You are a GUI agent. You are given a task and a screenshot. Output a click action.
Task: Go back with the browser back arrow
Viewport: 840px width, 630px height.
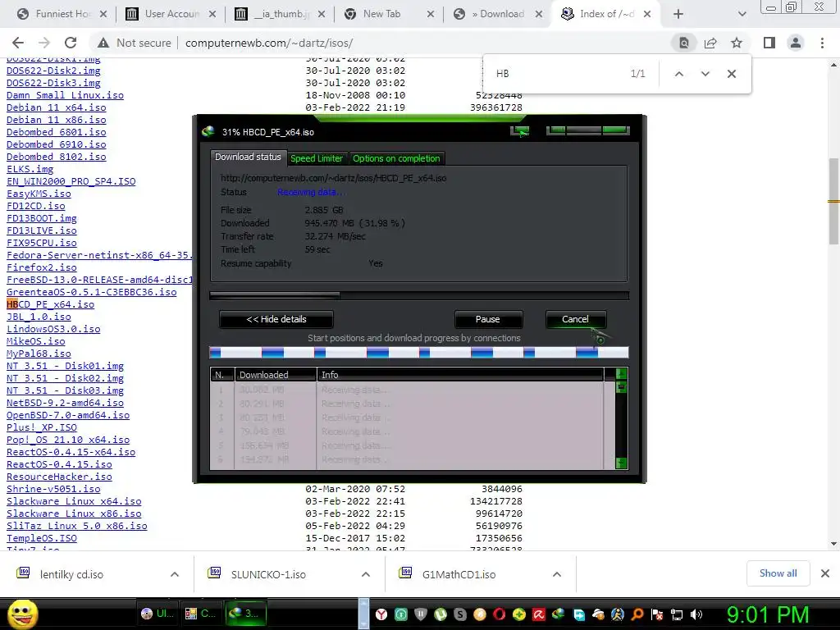click(18, 43)
